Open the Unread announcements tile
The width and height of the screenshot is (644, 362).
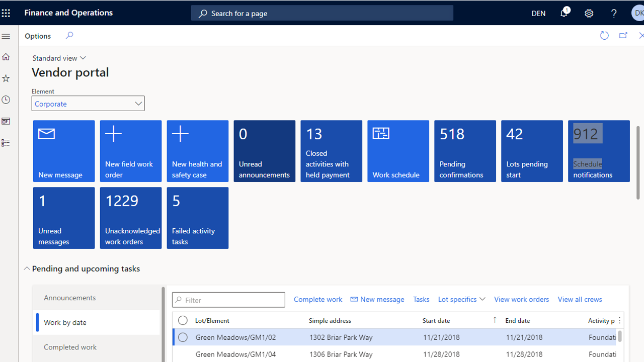[265, 151]
